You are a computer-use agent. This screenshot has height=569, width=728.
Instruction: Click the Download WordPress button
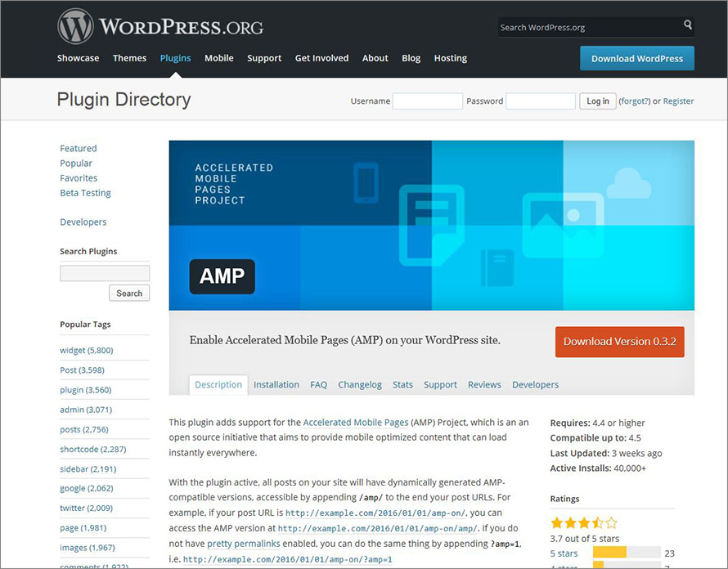(637, 59)
